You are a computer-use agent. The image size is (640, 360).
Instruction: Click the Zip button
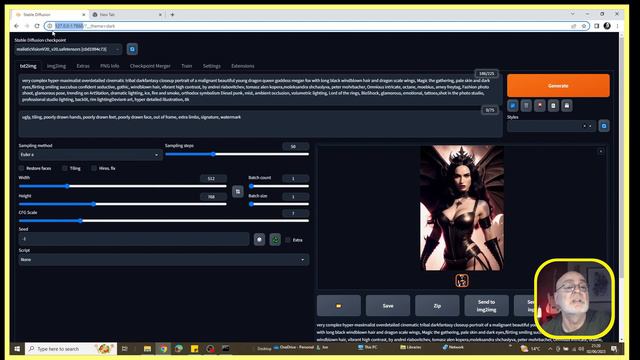437,306
